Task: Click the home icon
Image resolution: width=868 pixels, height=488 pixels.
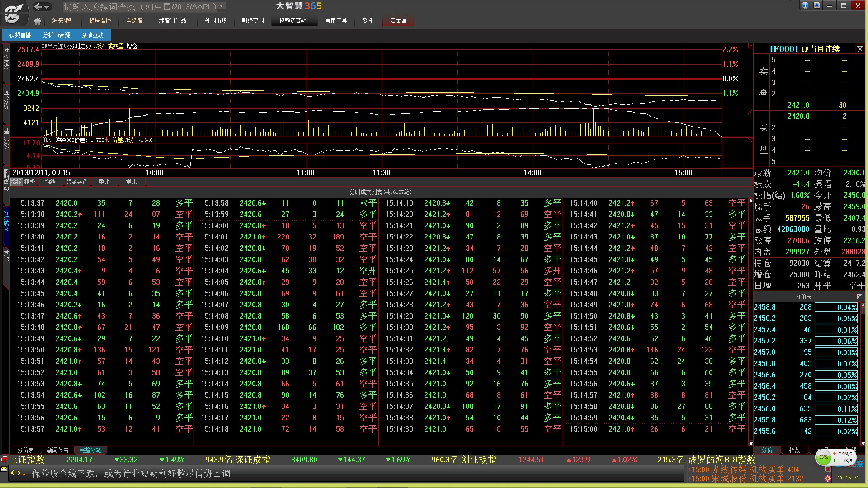Action: pos(38,21)
